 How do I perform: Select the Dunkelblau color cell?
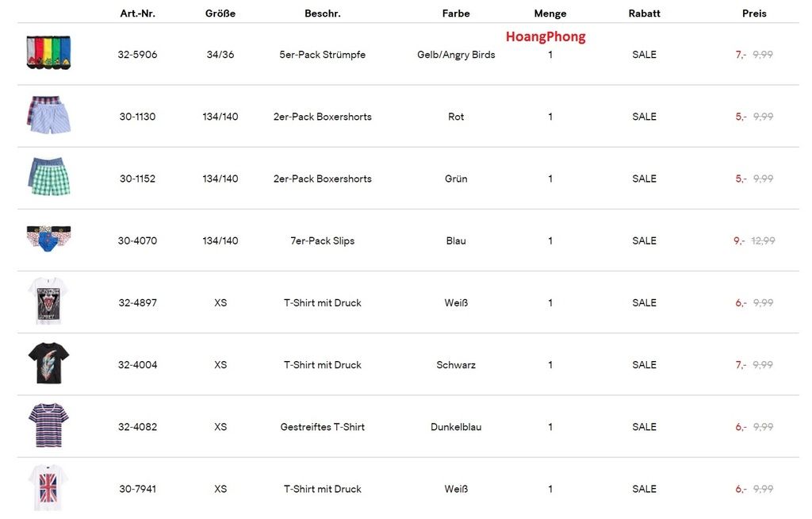click(456, 427)
